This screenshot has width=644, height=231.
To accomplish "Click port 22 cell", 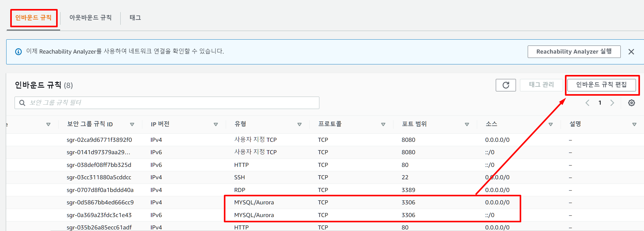I will click(405, 177).
